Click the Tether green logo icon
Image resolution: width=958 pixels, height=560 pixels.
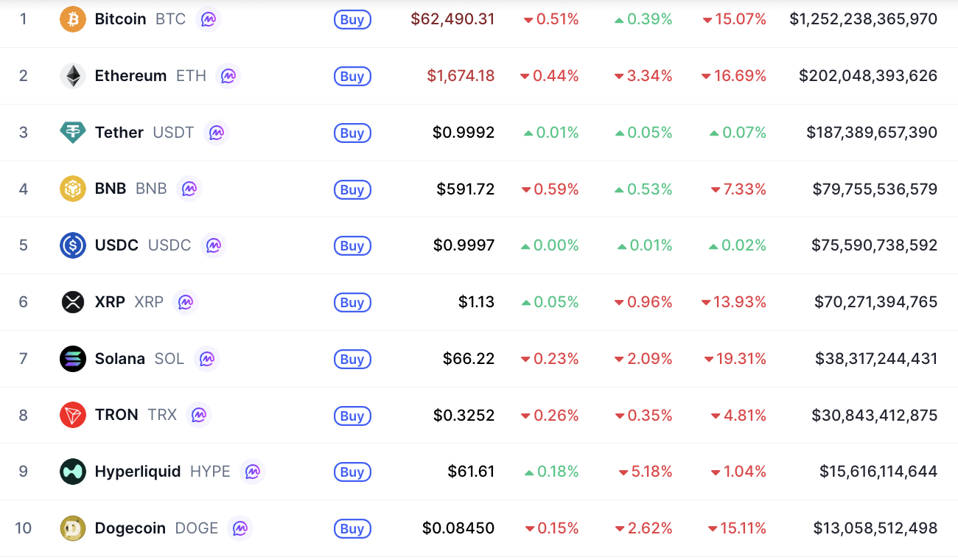pos(73,133)
